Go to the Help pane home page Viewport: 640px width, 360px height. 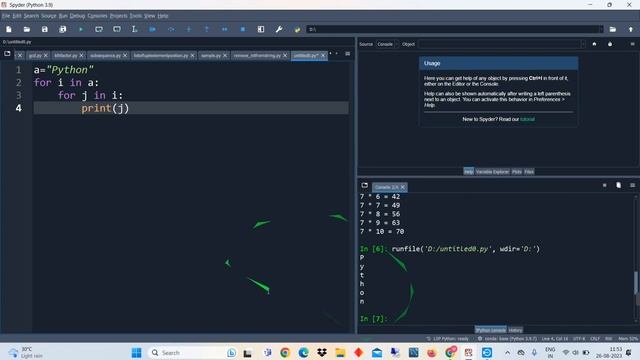pyautogui.click(x=594, y=44)
